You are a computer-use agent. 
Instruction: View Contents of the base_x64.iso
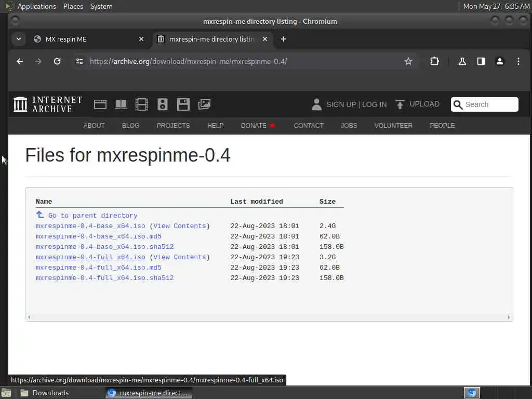[179, 226]
